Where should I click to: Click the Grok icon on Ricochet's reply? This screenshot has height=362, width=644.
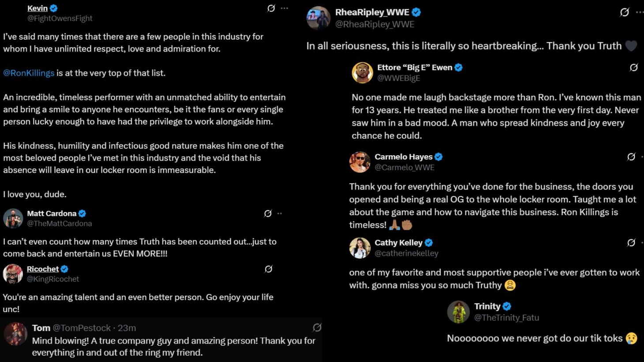point(269,269)
